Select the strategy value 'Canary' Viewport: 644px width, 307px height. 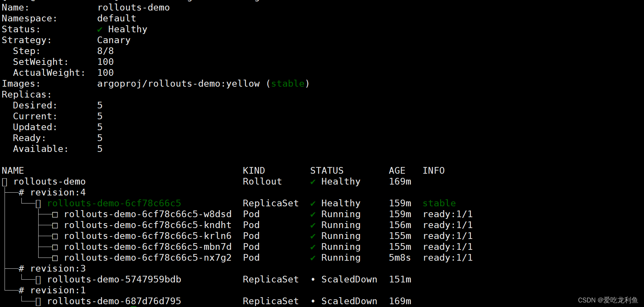(114, 40)
